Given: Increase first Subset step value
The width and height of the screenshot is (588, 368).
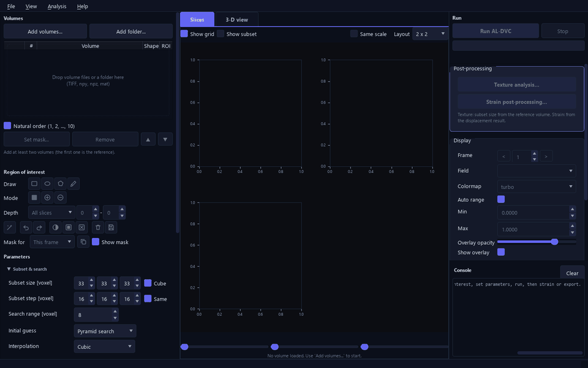Looking at the screenshot, I should click(x=91, y=296).
